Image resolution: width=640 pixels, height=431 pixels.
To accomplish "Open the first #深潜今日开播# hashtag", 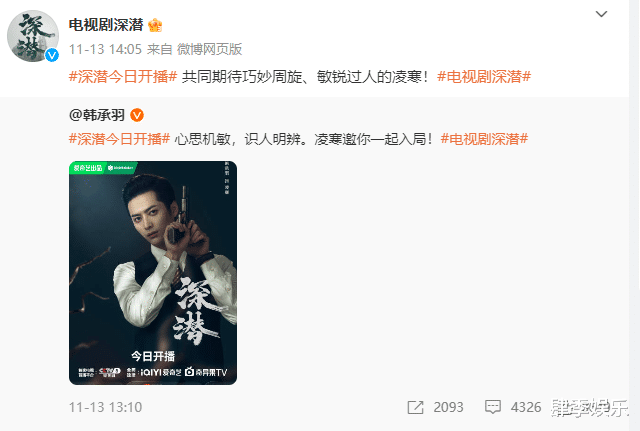I will pos(123,76).
